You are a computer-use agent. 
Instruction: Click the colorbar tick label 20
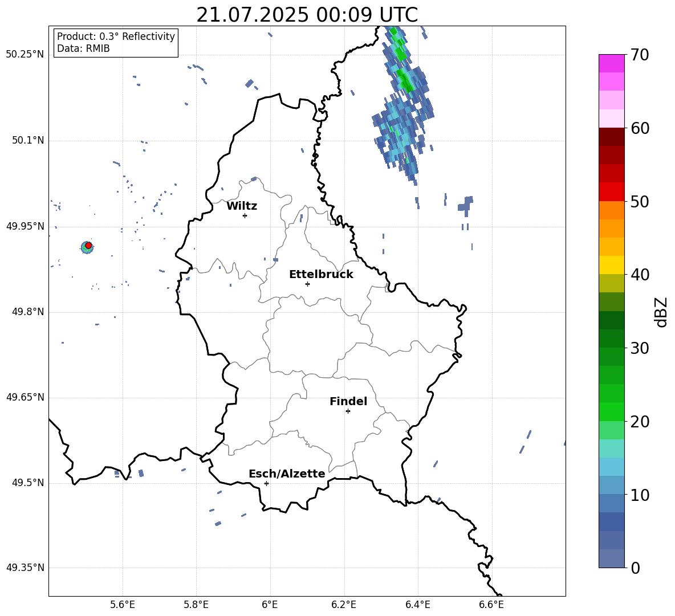tap(640, 422)
